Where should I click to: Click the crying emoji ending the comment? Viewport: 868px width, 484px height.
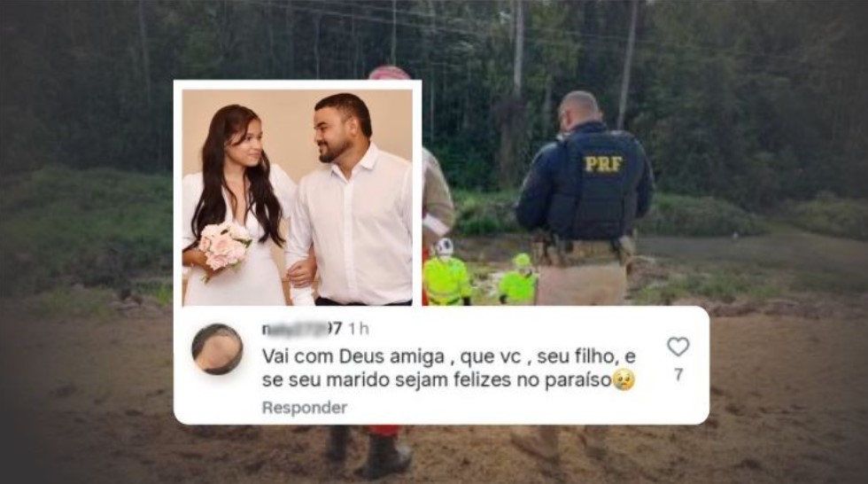(x=624, y=380)
